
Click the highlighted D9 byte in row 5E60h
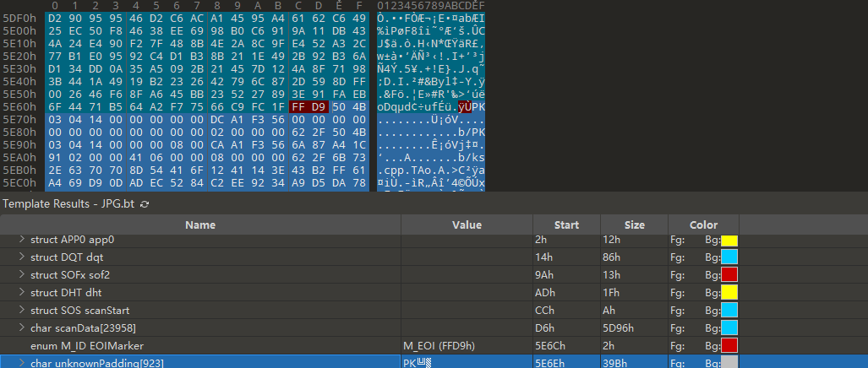click(319, 107)
